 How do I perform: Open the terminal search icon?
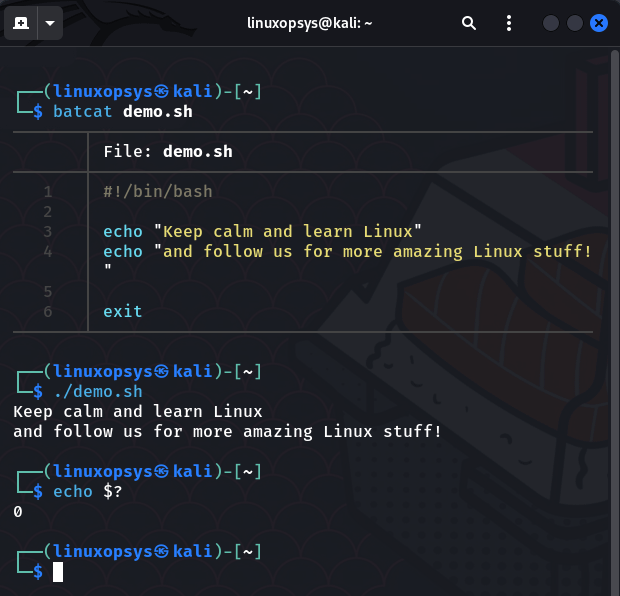coord(469,23)
